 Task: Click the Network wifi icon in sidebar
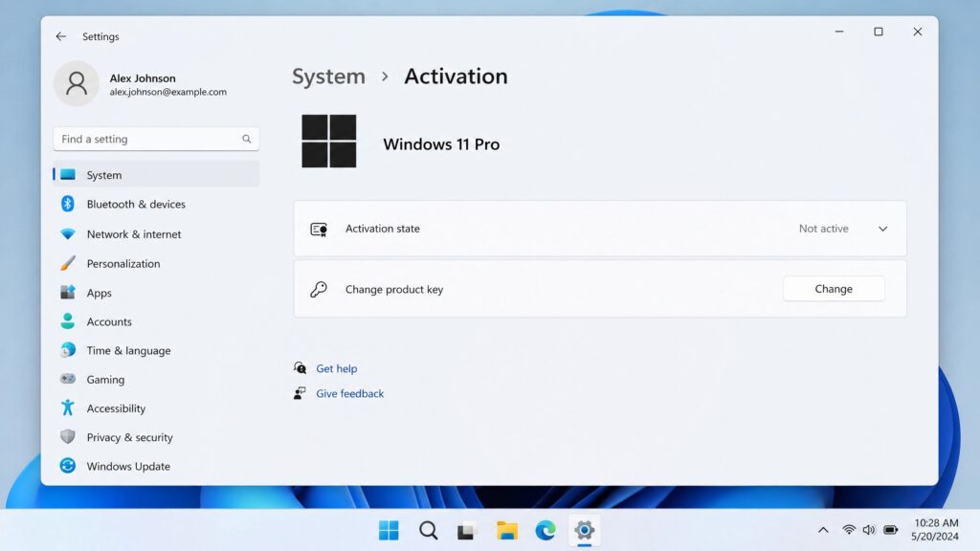point(68,233)
